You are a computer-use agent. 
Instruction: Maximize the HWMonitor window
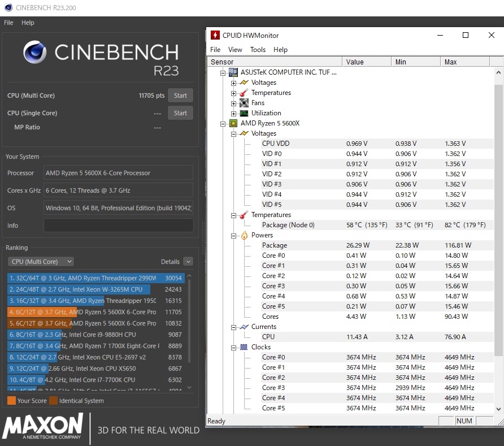tap(466, 35)
